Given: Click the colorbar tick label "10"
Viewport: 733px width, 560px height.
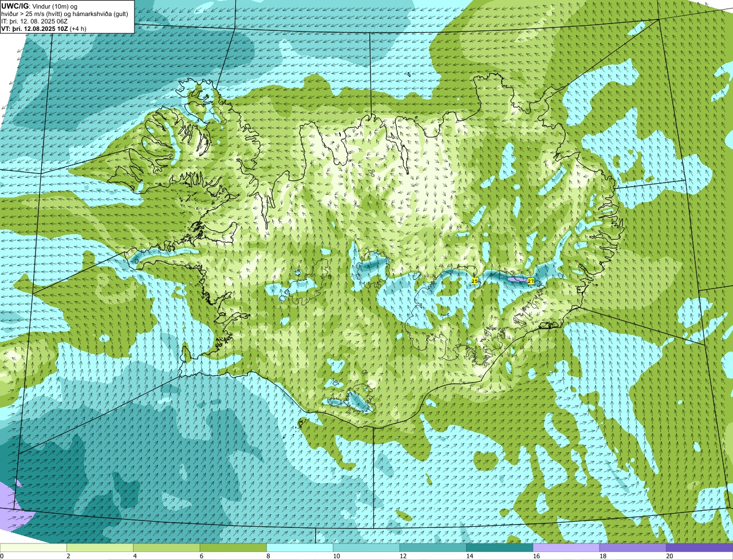Looking at the screenshot, I should [336, 556].
